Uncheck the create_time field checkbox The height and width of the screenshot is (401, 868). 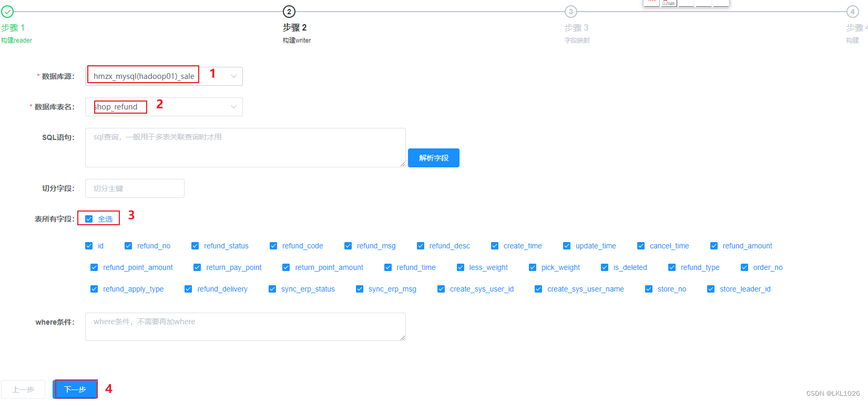pyautogui.click(x=495, y=246)
